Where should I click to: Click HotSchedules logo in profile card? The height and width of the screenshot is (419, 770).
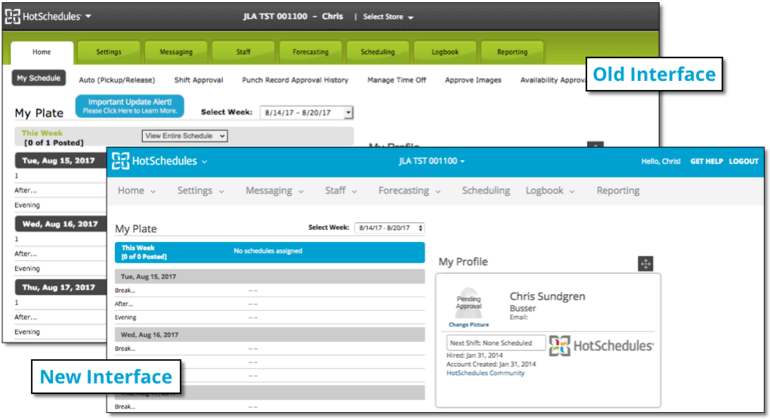point(601,345)
